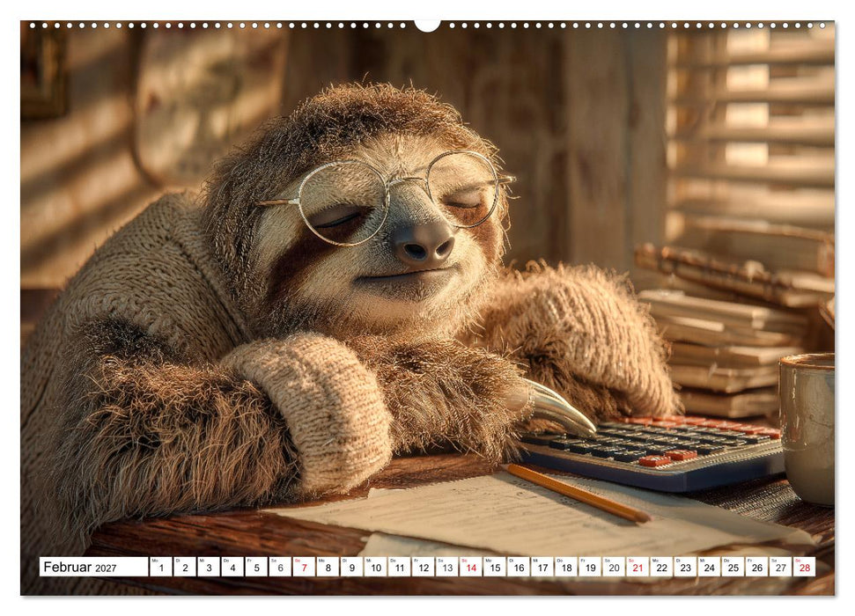The width and height of the screenshot is (855, 616).
Task: Select red Sunday date 7
Action: point(304,567)
